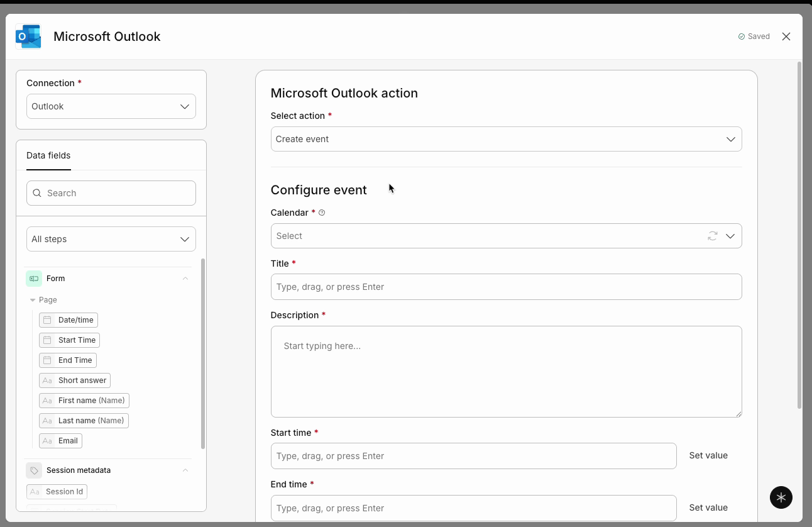Viewport: 812px width, 527px height.
Task: Click the Start time input field
Action: (473, 456)
